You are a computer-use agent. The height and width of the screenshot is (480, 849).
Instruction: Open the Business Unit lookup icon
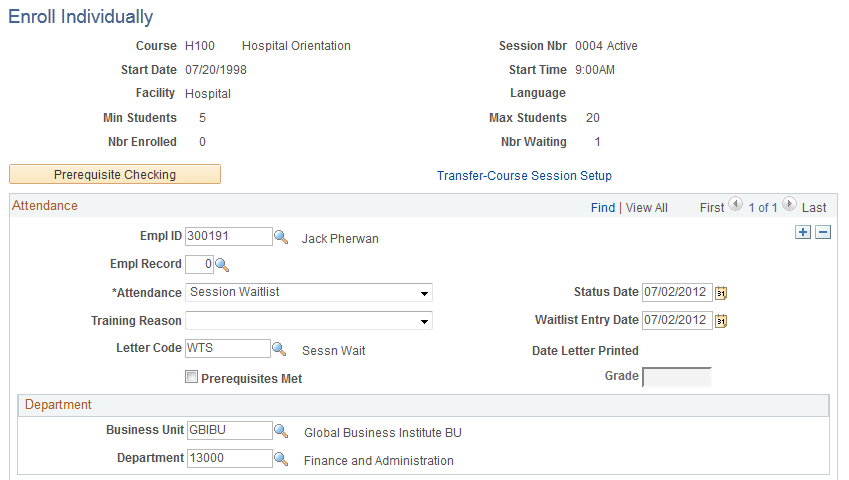click(x=281, y=431)
